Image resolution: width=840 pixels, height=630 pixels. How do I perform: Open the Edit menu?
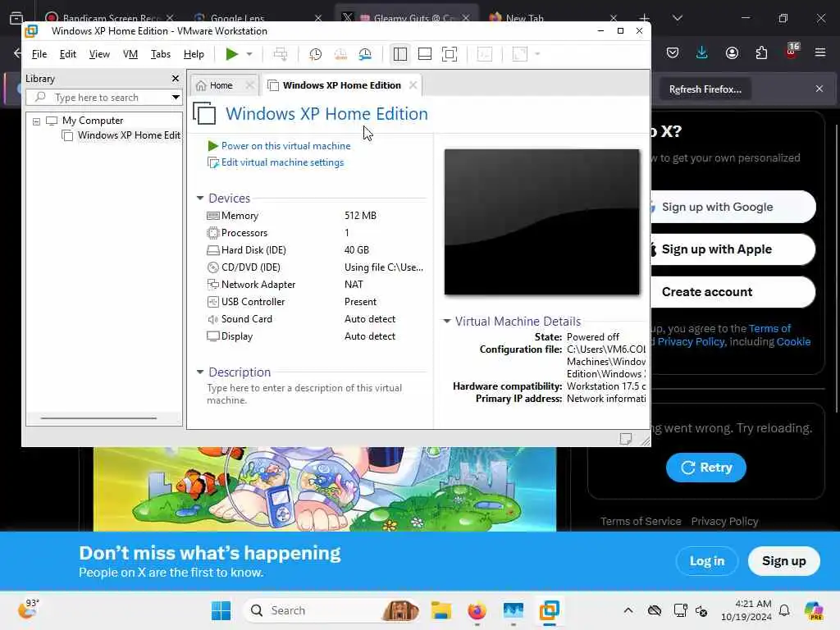pyautogui.click(x=67, y=54)
